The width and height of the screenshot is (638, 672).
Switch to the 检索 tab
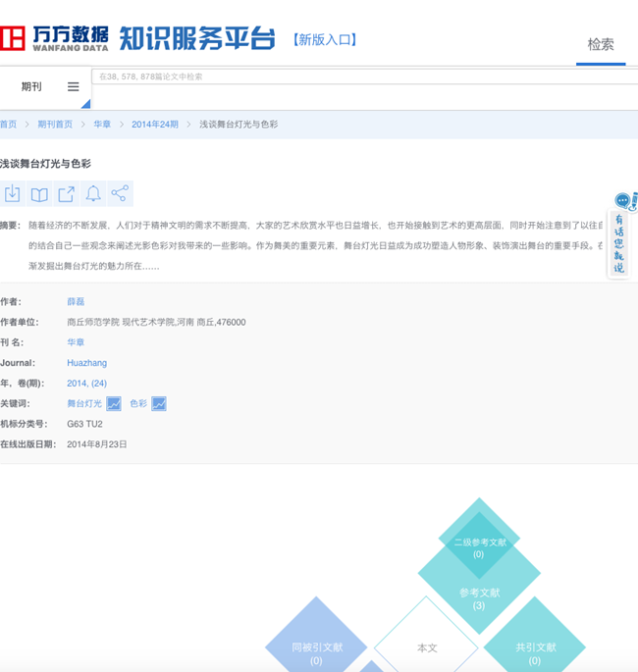601,44
